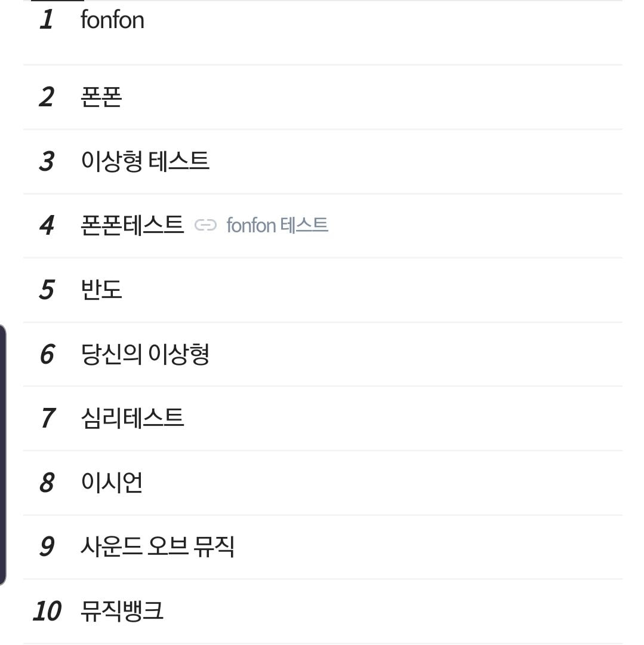Click the 심리테스트 keyword
This screenshot has height=645, width=644.
[132, 418]
